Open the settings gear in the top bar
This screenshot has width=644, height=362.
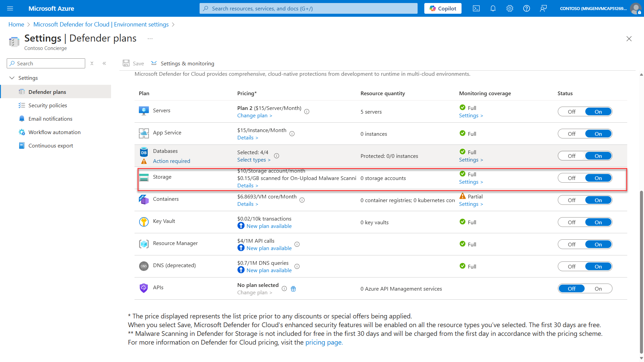point(509,8)
